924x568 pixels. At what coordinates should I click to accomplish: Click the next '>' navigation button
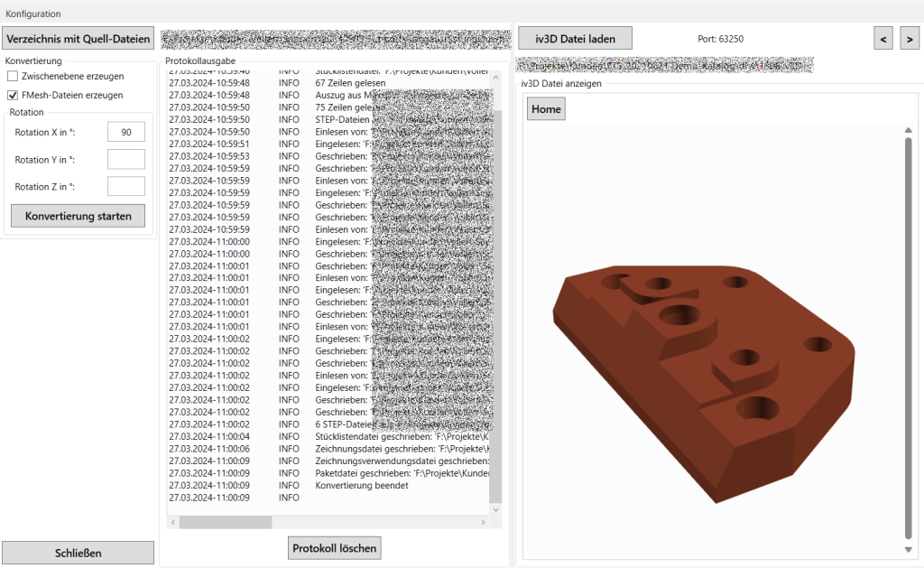909,39
